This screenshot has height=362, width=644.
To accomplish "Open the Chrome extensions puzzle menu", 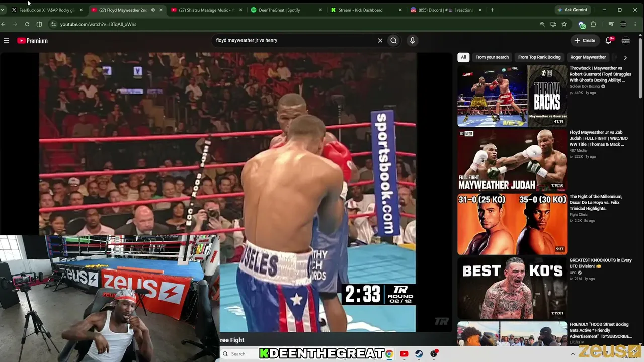I will point(593,24).
